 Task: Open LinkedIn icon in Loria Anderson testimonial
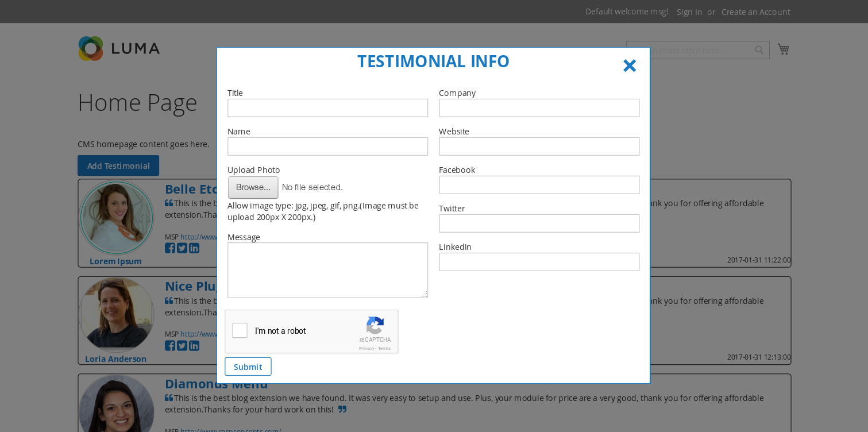(x=194, y=346)
